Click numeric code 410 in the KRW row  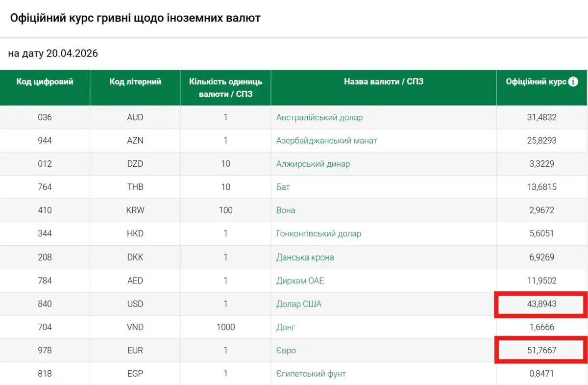[45, 210]
